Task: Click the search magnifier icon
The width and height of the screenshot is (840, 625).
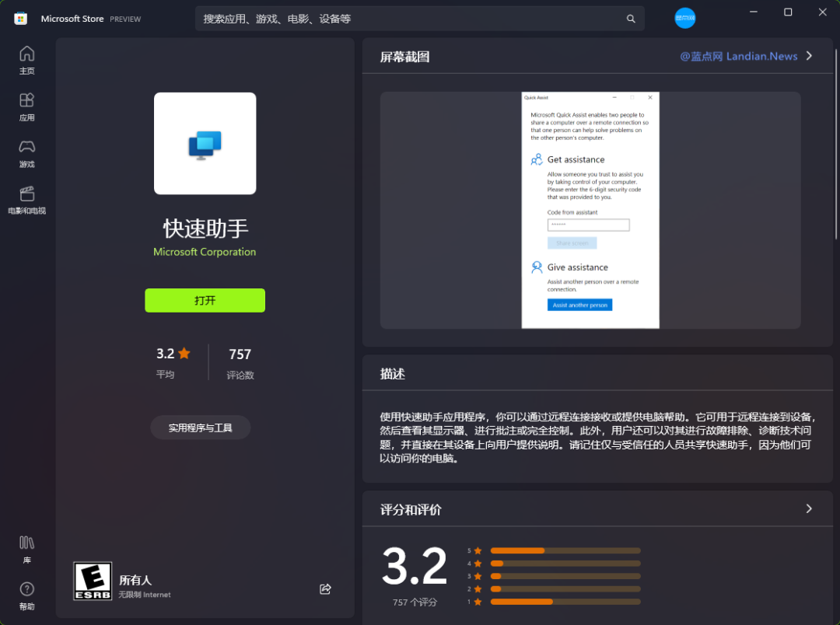Action: pos(631,19)
